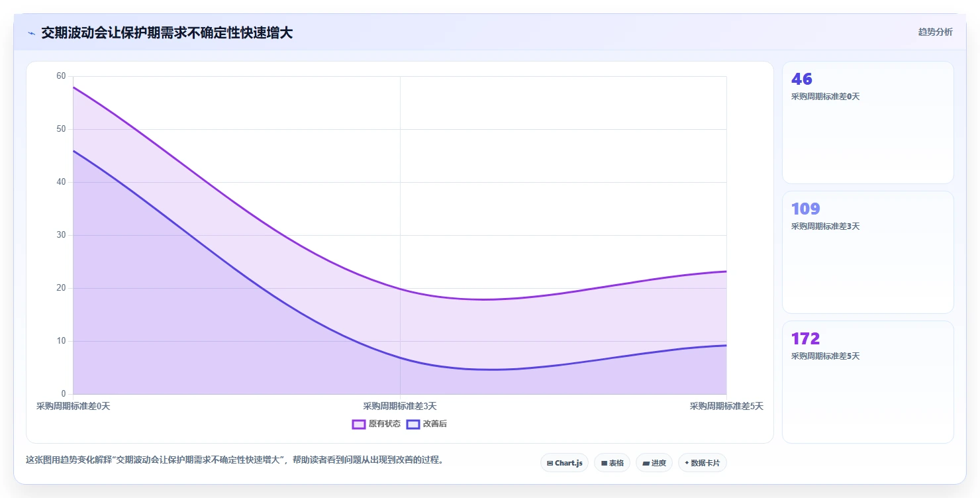
Task: Select the data card showing 46
Action: pyautogui.click(x=868, y=123)
